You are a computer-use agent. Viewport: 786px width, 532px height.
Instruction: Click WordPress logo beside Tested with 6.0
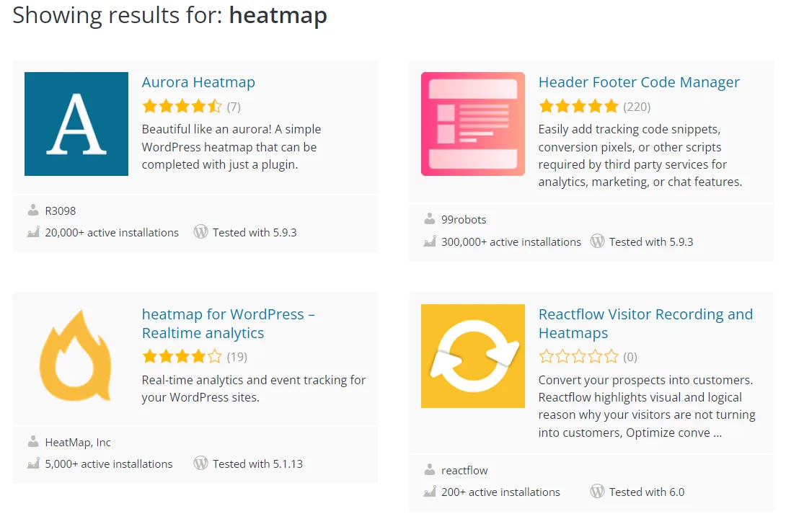597,492
